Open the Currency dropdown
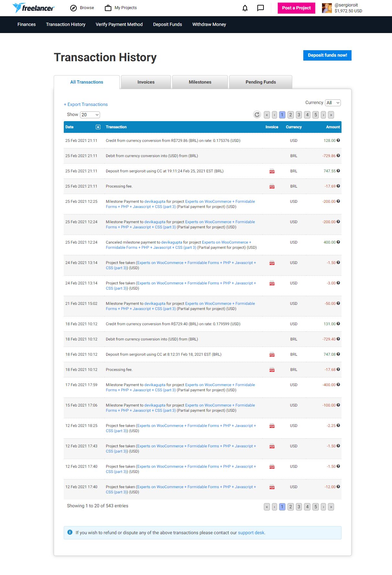The width and height of the screenshot is (392, 575). coord(333,103)
